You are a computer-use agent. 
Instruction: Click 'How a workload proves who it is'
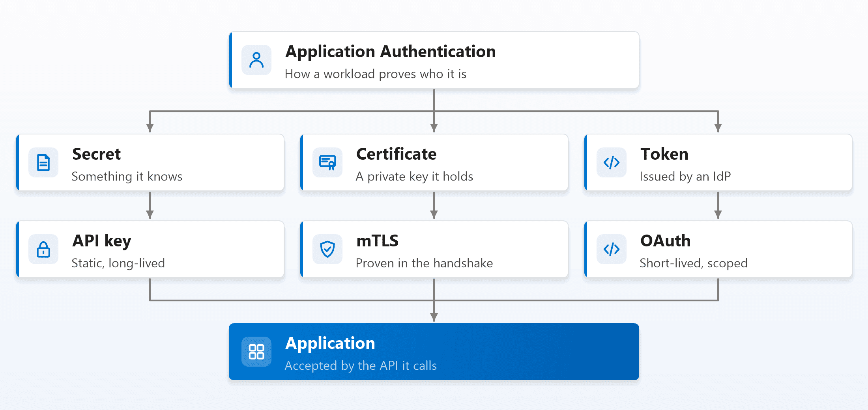coord(376,74)
